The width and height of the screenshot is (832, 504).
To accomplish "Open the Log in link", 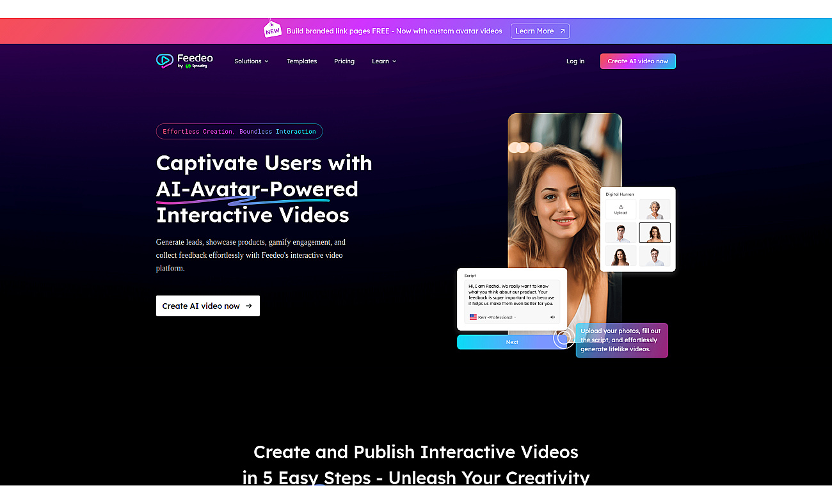I will [x=575, y=61].
